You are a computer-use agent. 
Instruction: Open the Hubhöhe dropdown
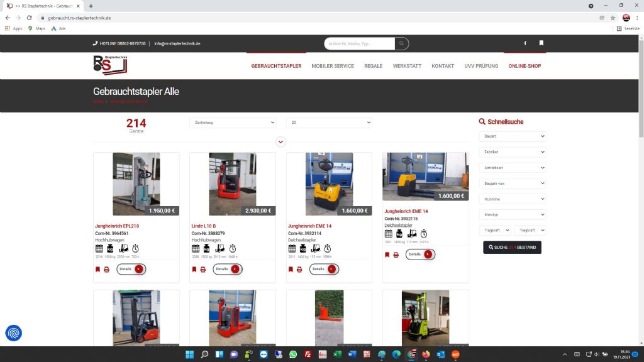[513, 199]
